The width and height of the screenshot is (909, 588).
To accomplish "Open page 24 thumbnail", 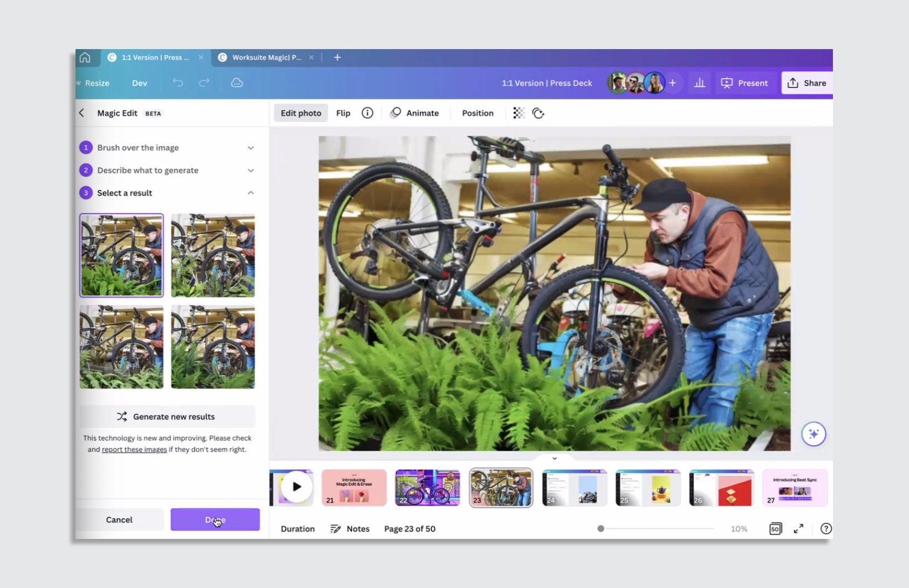I will (x=574, y=488).
